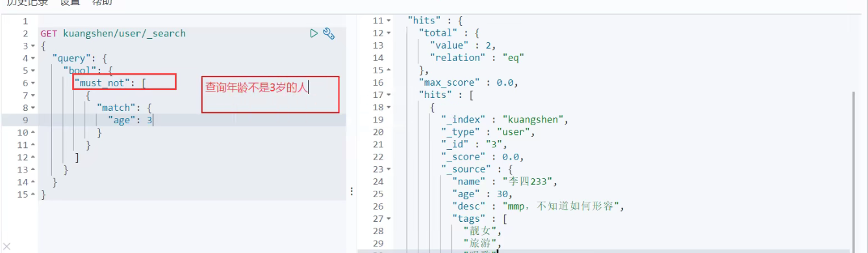Collapse the "tags" array on response line 27
The height and width of the screenshot is (253, 868).
point(389,219)
